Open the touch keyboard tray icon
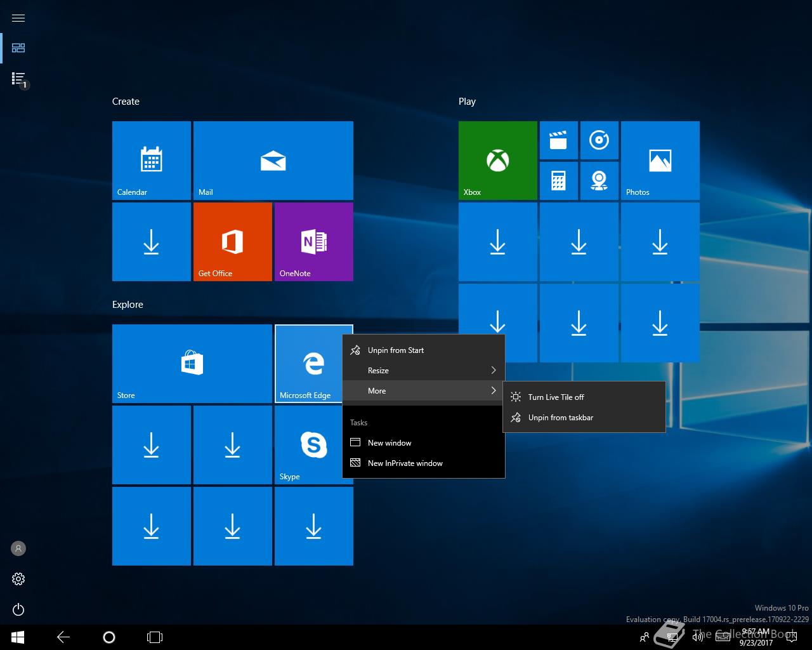 point(723,637)
